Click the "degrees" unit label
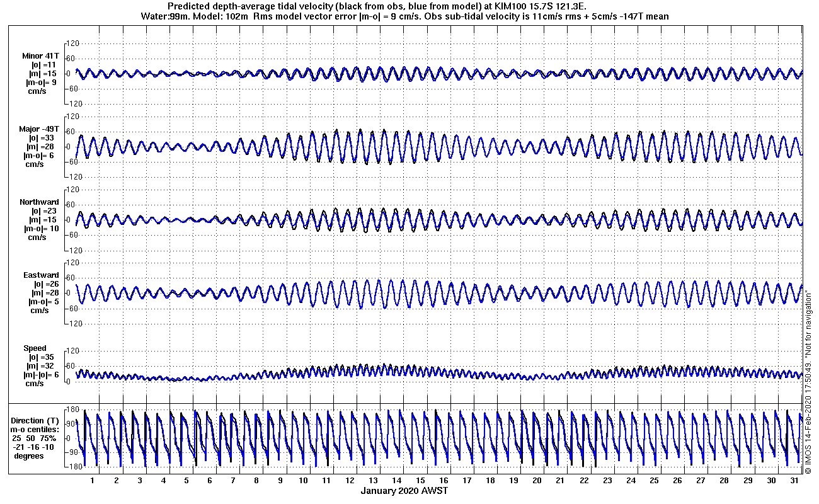This screenshot has height=504, width=819. click(29, 456)
